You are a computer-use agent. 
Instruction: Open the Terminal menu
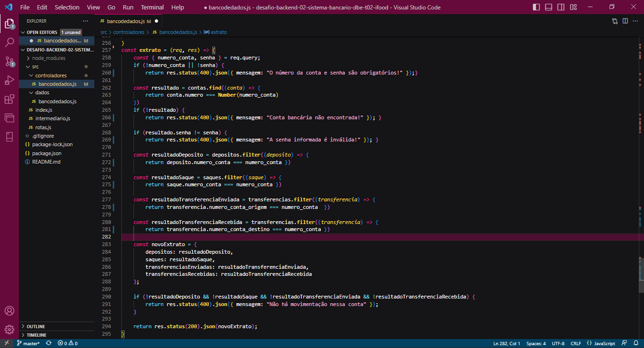[152, 7]
